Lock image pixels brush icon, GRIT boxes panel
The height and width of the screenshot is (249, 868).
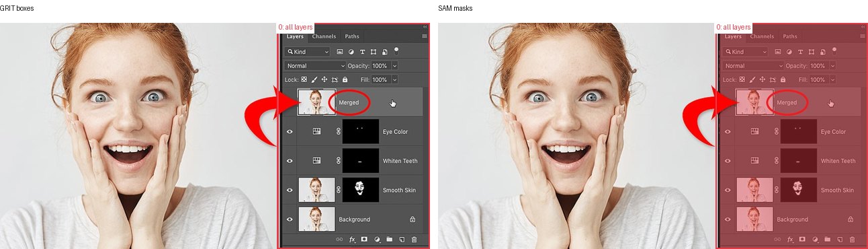[x=314, y=79]
